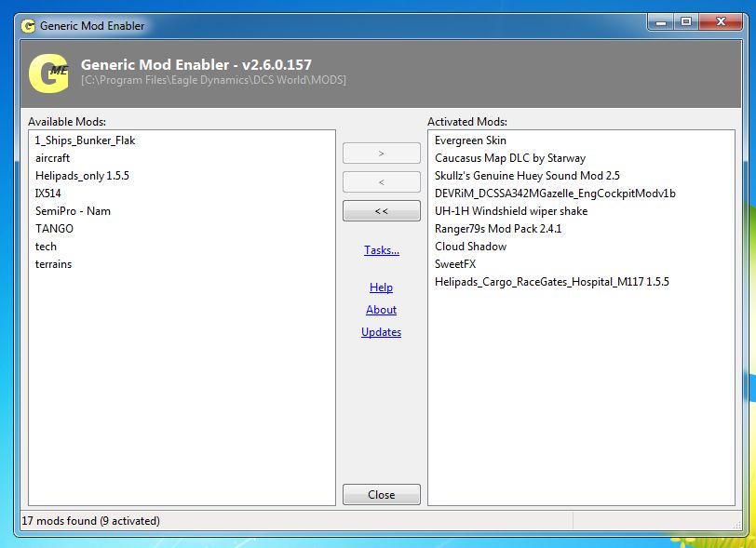Select the TANGO mod

[x=54, y=229]
